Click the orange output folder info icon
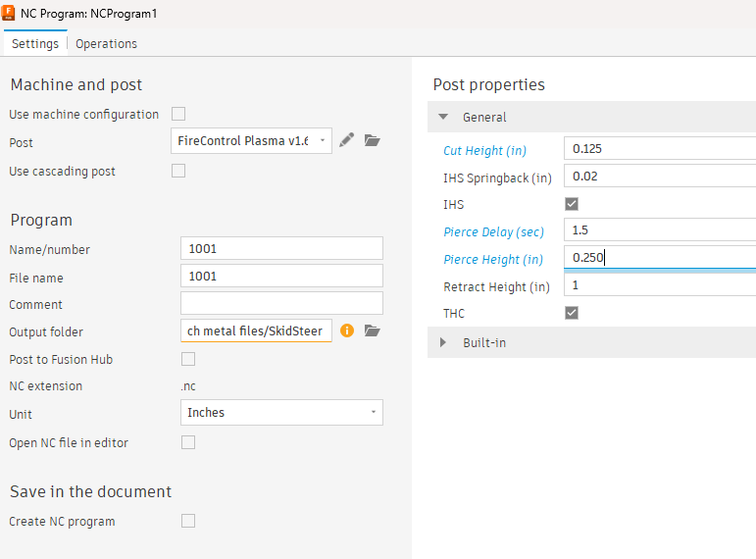 pos(347,330)
